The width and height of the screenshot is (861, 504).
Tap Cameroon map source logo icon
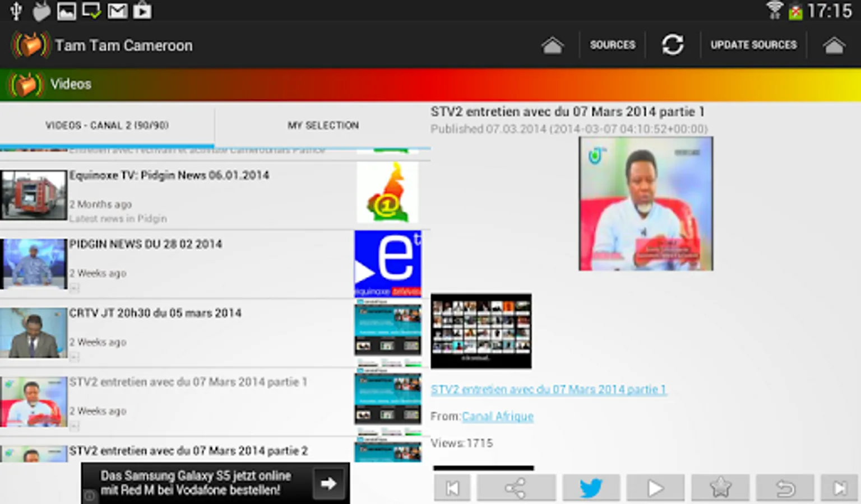pos(388,193)
